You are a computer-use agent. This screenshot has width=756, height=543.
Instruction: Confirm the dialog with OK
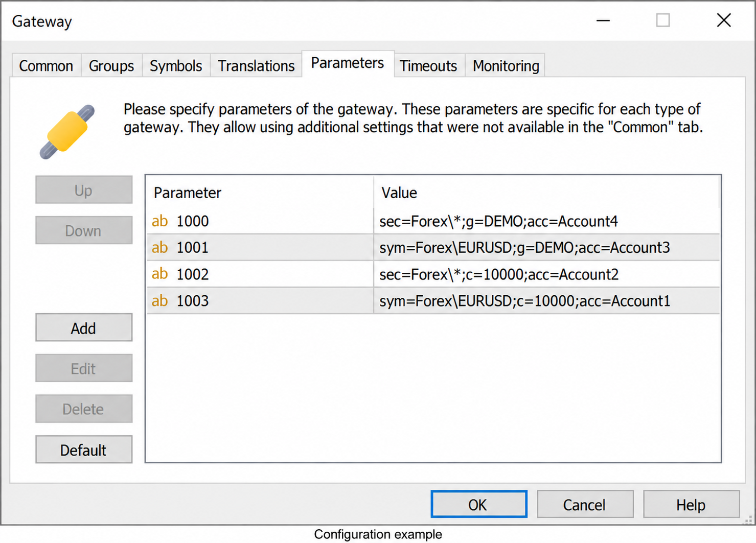[478, 505]
